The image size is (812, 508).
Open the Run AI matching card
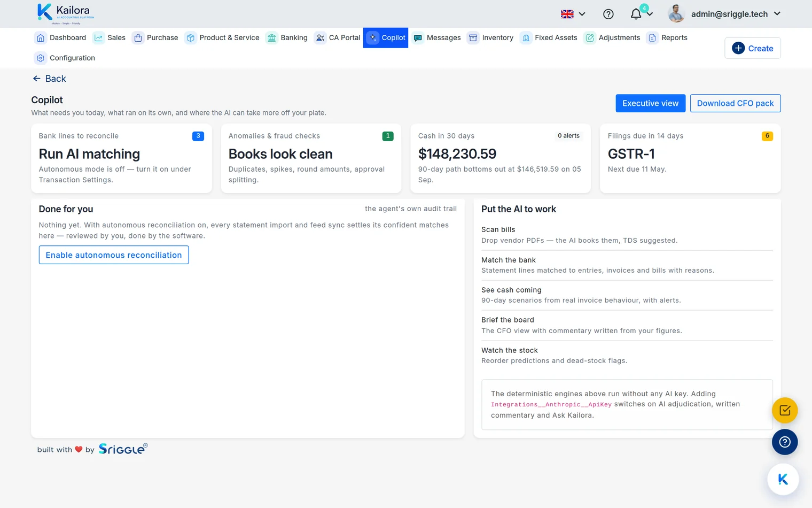[x=121, y=158]
